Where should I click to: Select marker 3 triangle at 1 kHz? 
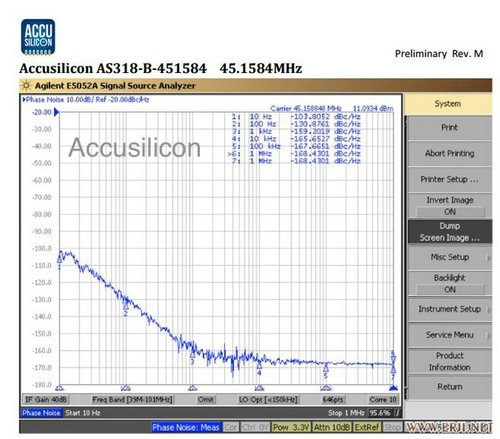(192, 354)
